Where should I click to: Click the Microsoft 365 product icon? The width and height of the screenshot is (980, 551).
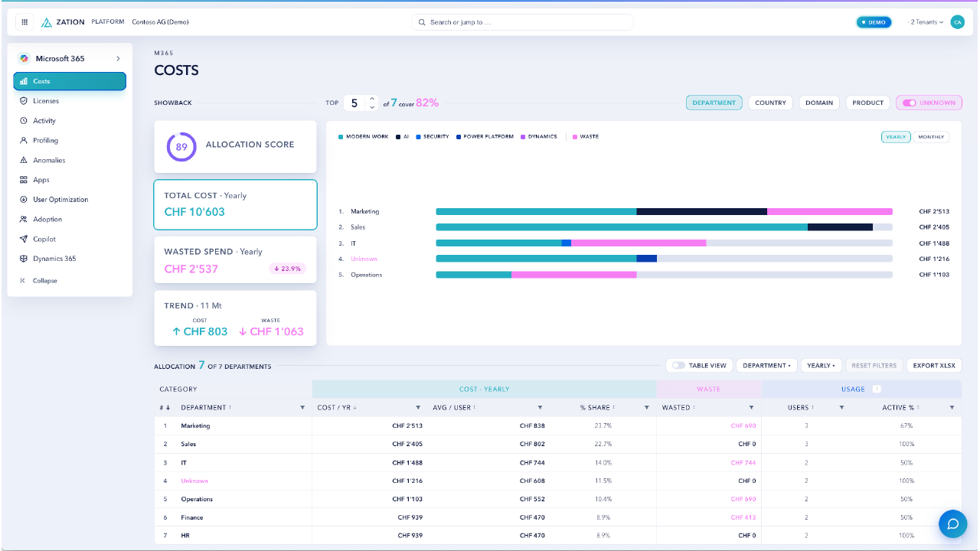[24, 59]
